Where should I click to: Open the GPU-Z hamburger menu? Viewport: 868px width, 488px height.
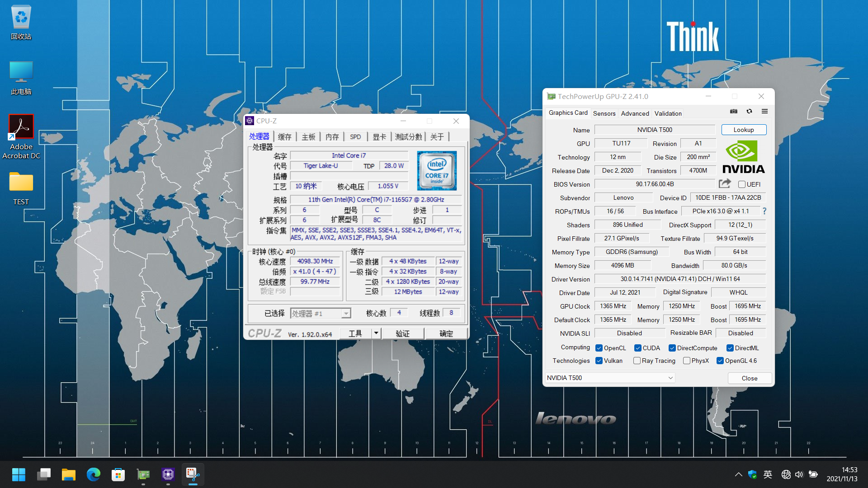[x=764, y=112]
